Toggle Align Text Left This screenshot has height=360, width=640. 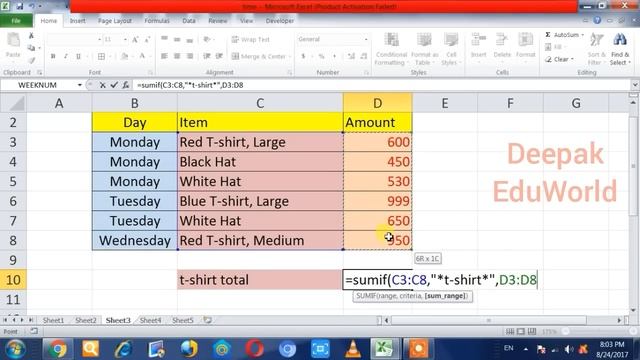164,56
